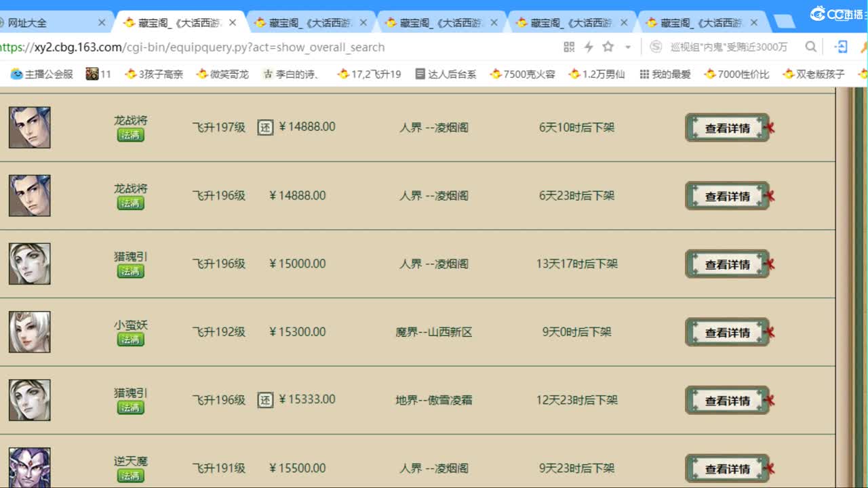Image resolution: width=868 pixels, height=488 pixels.
Task: Expand the dropdown arrow beside the star icon
Action: [628, 47]
